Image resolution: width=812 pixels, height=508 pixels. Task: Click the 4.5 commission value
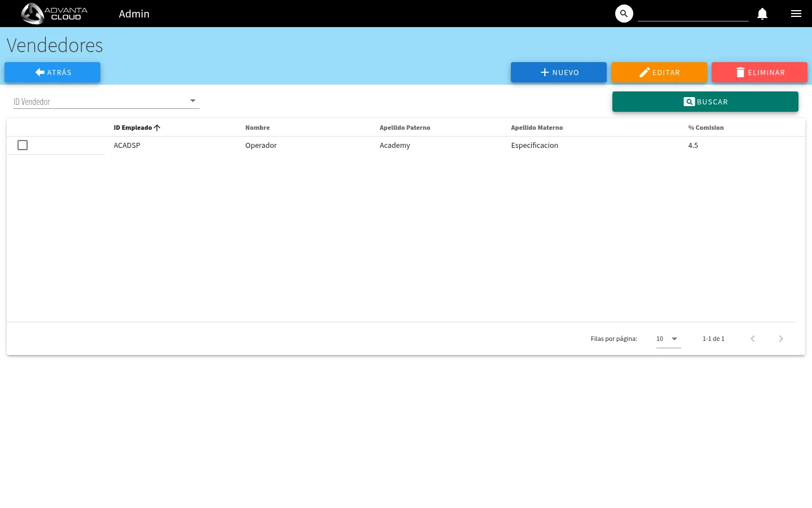click(x=693, y=145)
